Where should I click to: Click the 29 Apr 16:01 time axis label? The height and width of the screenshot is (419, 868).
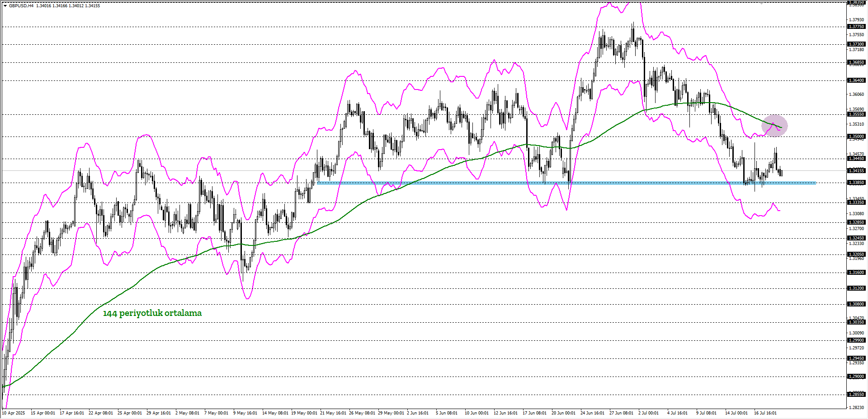click(159, 413)
